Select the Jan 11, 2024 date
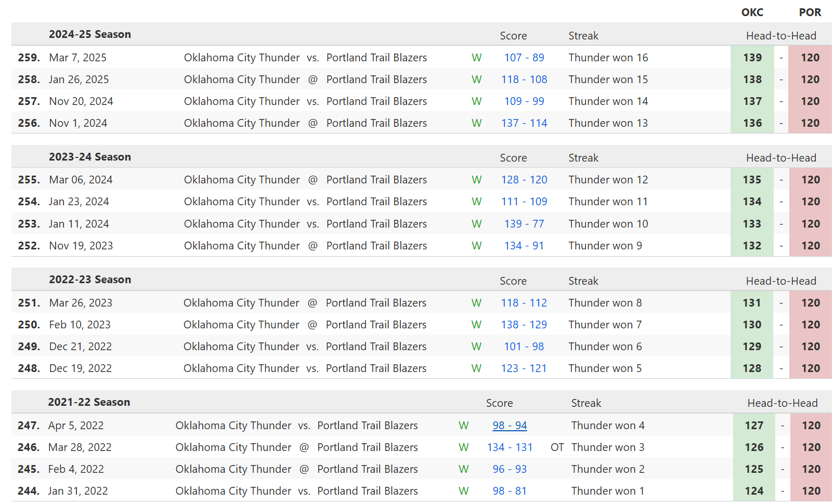 (x=79, y=224)
